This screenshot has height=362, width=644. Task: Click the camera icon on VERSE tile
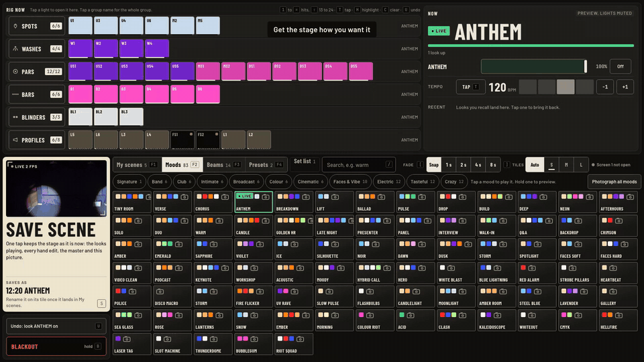coord(184,197)
